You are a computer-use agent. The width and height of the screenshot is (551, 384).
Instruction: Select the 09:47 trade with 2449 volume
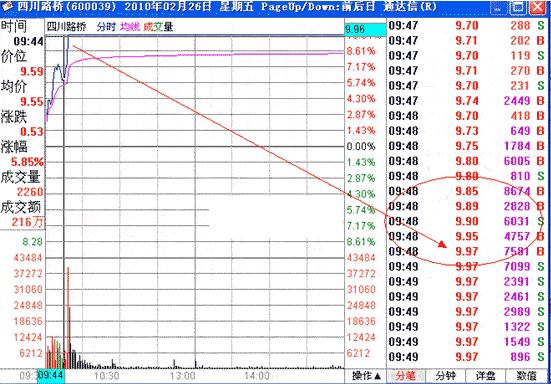(x=466, y=101)
